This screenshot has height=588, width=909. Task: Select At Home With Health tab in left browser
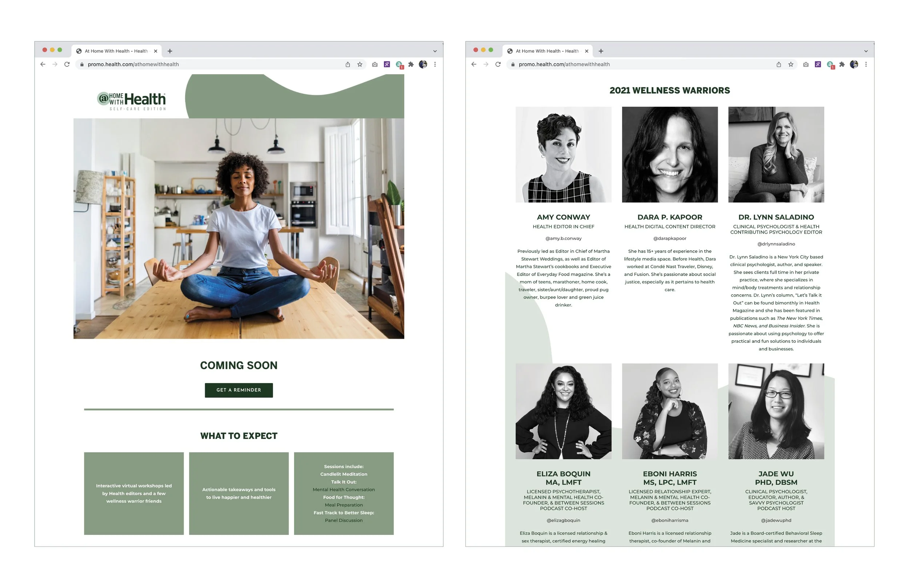[x=115, y=51]
